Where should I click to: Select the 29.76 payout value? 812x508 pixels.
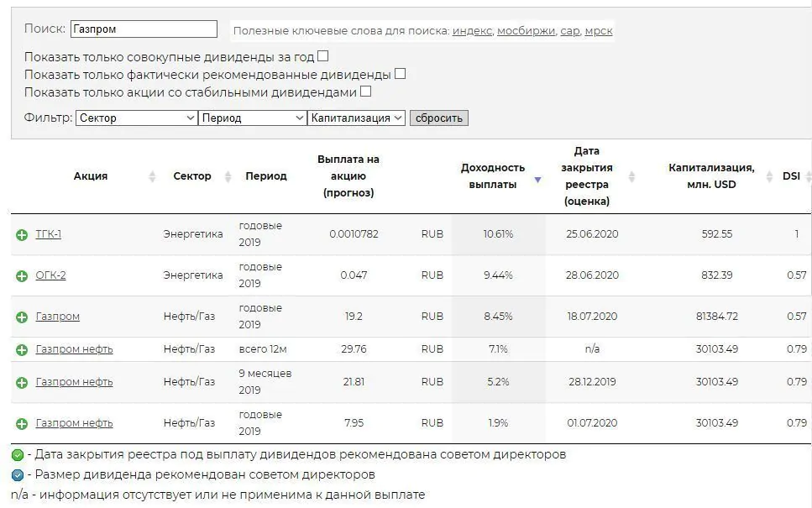pos(354,349)
